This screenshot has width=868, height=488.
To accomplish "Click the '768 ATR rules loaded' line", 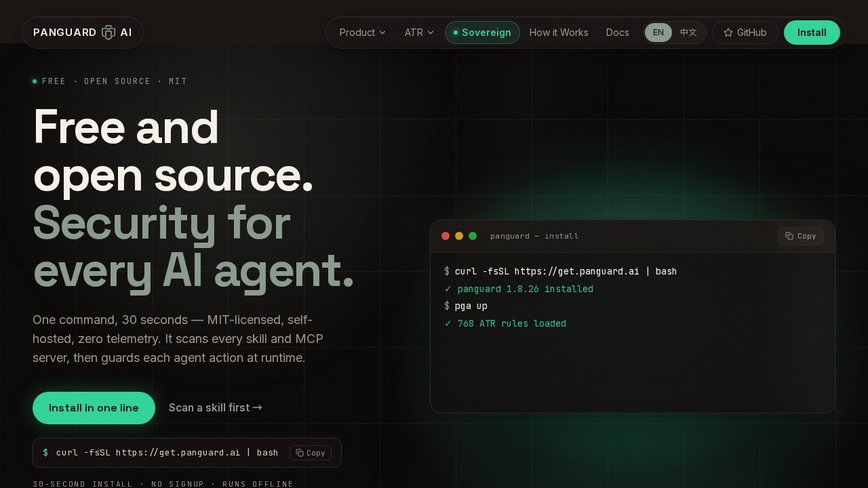I will (x=505, y=323).
